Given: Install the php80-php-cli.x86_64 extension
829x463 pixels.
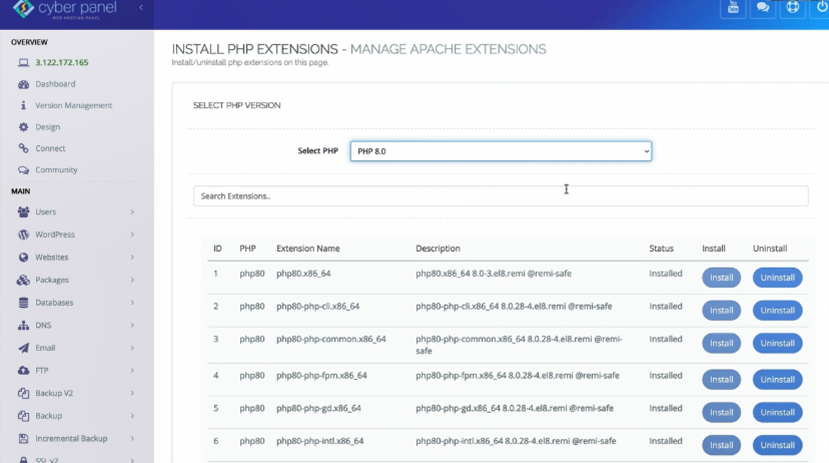Looking at the screenshot, I should (x=721, y=310).
